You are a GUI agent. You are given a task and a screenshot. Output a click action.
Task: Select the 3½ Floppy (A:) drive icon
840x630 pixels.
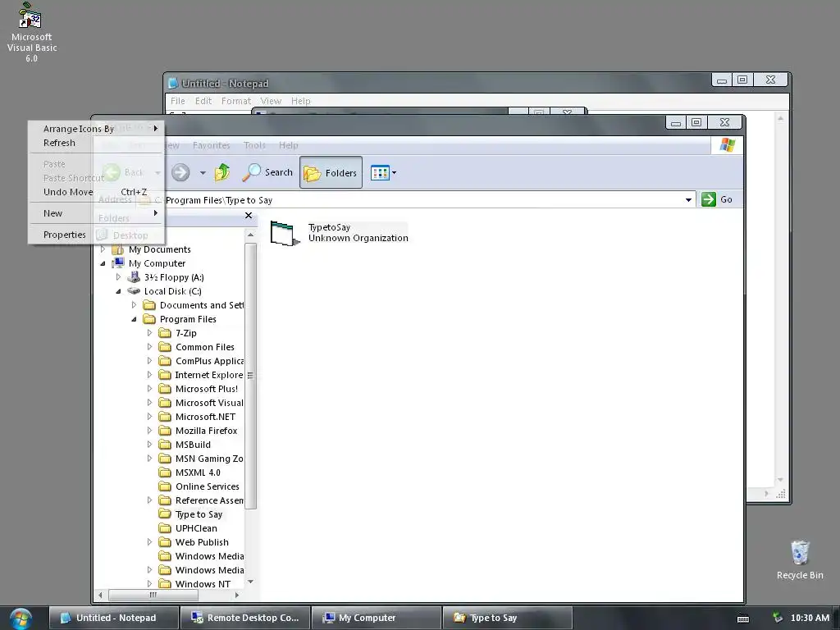click(x=134, y=277)
